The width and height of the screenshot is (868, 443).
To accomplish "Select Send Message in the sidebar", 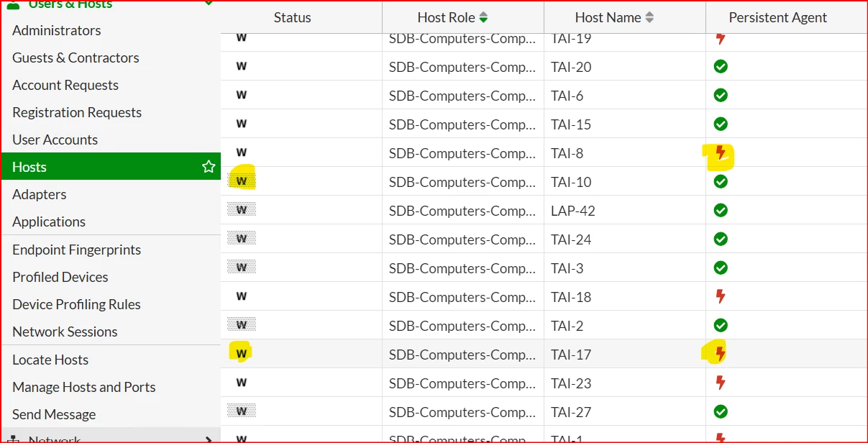I will pos(54,414).
